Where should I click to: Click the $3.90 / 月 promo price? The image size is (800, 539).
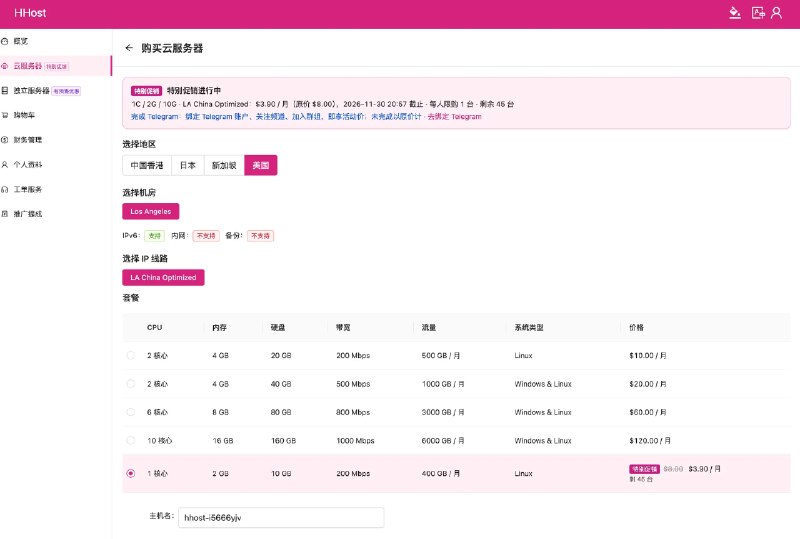click(705, 469)
